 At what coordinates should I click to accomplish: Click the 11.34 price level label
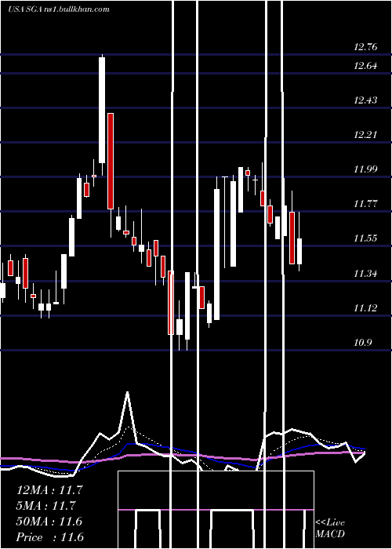tap(365, 273)
